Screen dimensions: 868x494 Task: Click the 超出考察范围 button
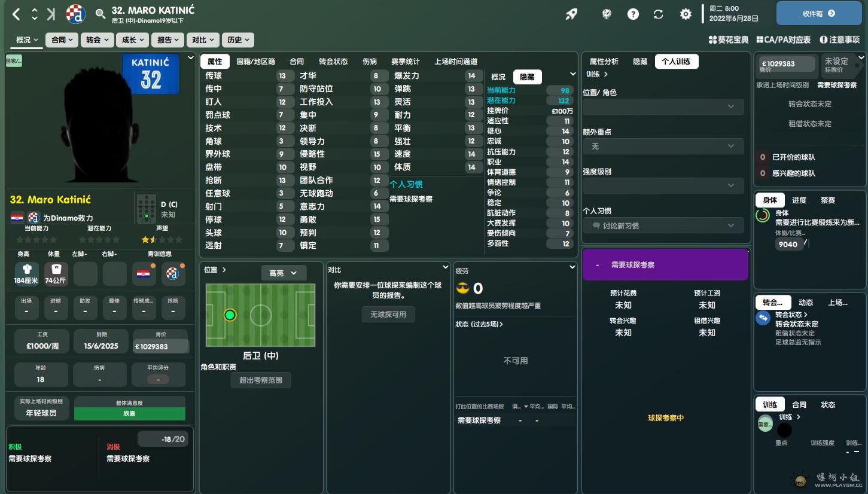click(261, 380)
